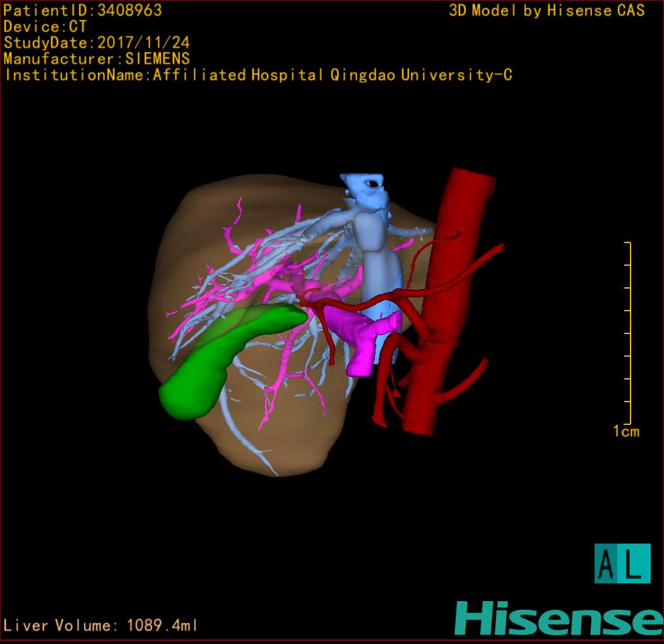Viewport: 664px width, 644px height.
Task: Click the PatientID:3408963 text
Action: 83,10
